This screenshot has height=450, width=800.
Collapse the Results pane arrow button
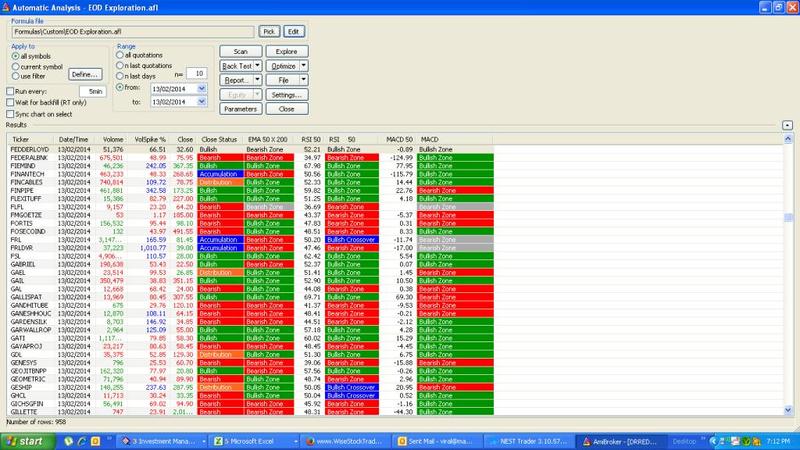[787, 125]
